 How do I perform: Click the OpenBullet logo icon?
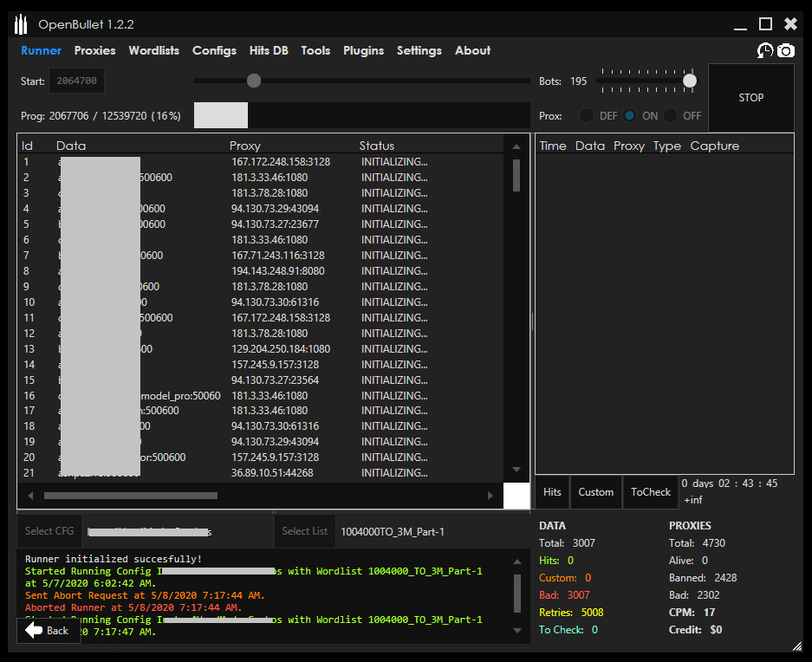click(x=20, y=24)
